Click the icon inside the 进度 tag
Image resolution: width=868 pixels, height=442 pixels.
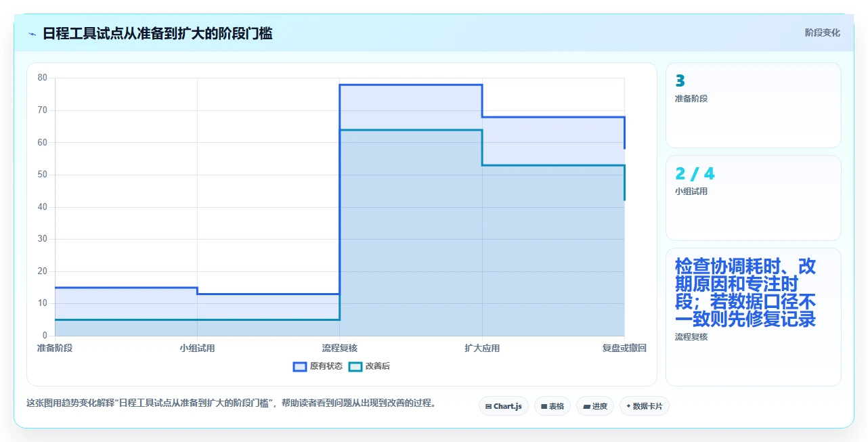(586, 406)
